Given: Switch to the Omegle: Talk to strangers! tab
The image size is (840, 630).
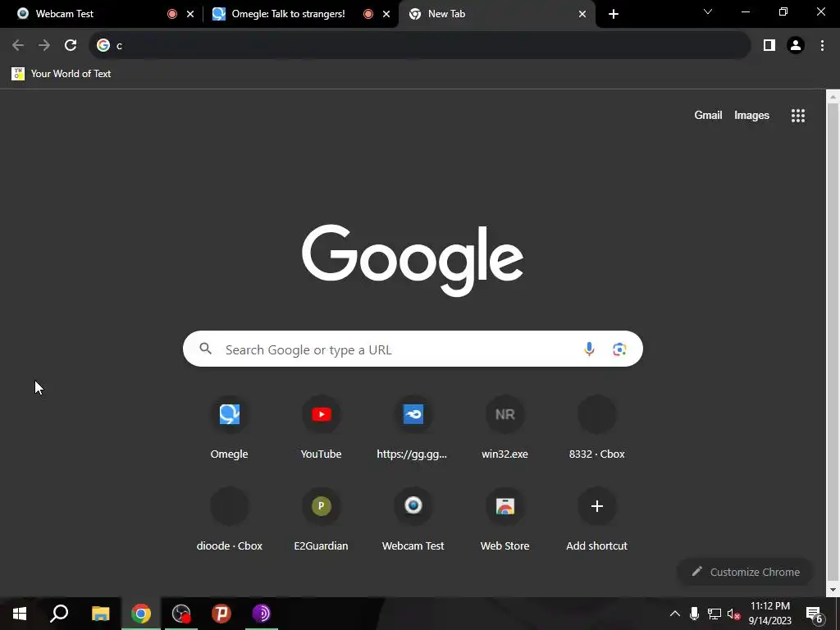Looking at the screenshot, I should 300,14.
